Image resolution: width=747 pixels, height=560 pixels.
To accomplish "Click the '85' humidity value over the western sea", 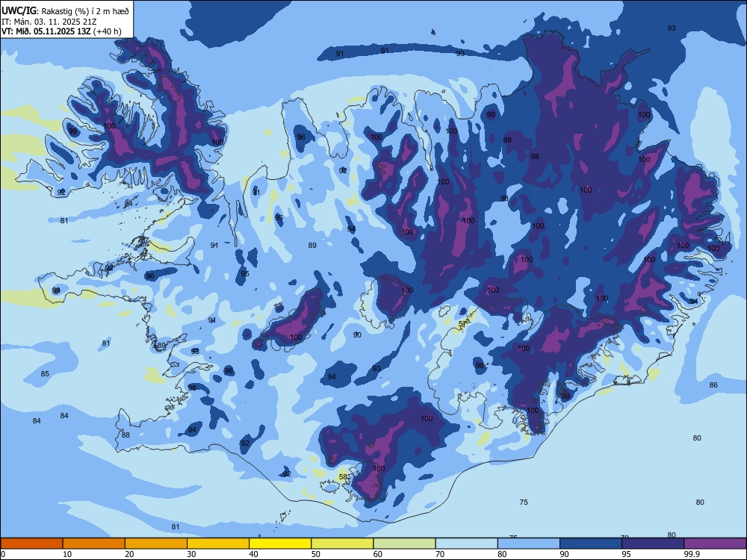I will coord(45,374).
